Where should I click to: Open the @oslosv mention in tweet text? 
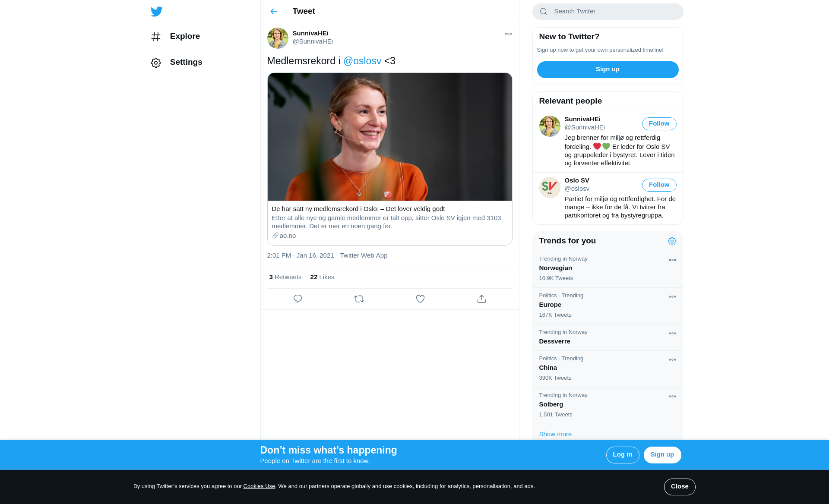pyautogui.click(x=362, y=61)
